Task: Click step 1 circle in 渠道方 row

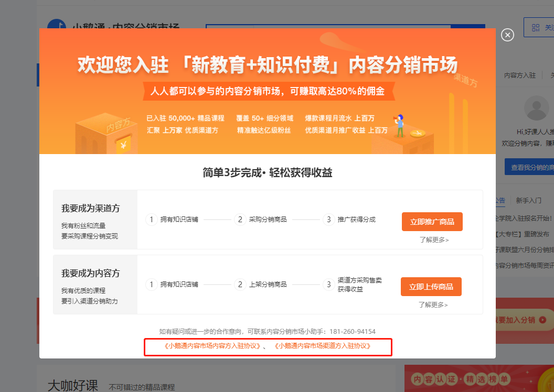Action: [x=151, y=220]
